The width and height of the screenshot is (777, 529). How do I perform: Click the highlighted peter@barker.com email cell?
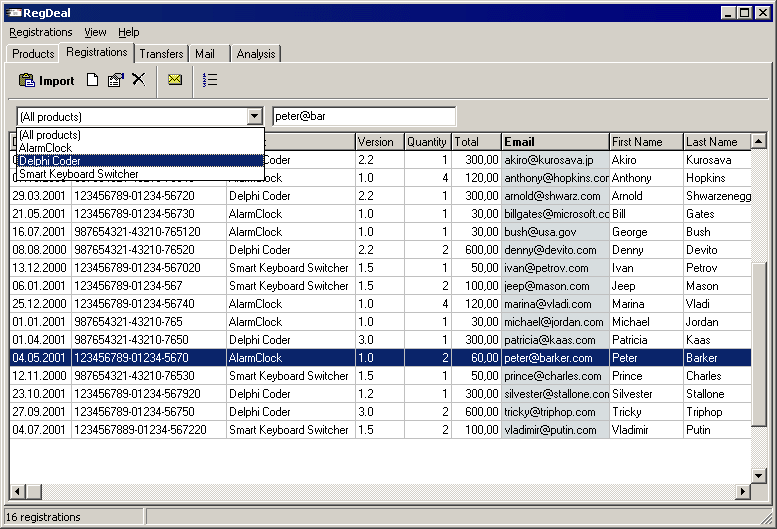click(555, 358)
